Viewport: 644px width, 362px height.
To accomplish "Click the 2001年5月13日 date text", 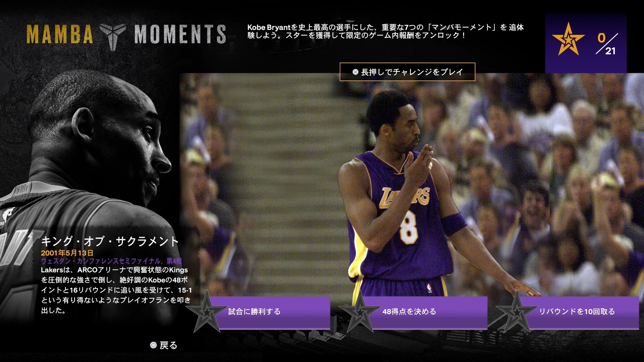I will point(67,253).
